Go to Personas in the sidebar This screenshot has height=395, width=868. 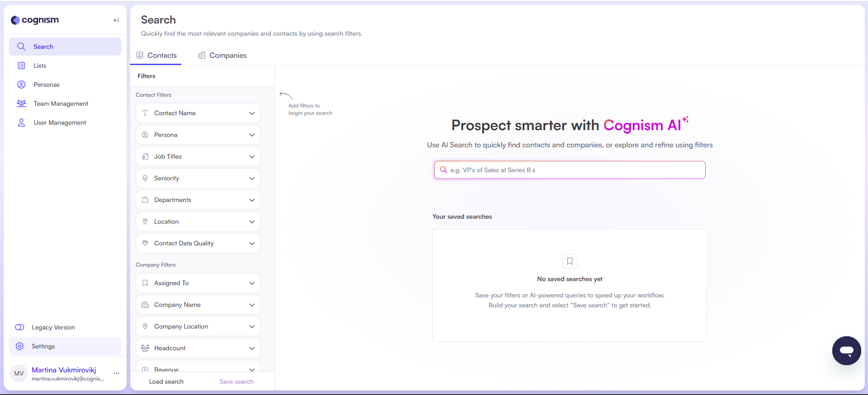pos(46,85)
